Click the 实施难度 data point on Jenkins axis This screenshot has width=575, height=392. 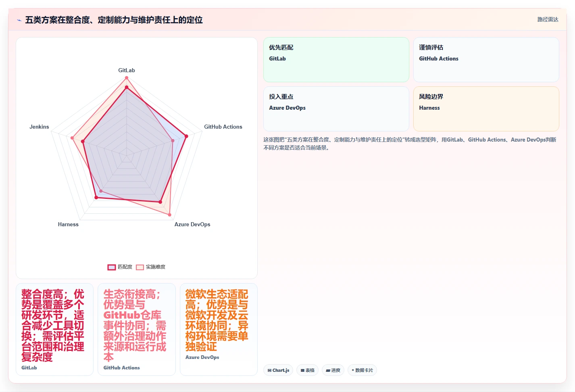pyautogui.click(x=72, y=138)
